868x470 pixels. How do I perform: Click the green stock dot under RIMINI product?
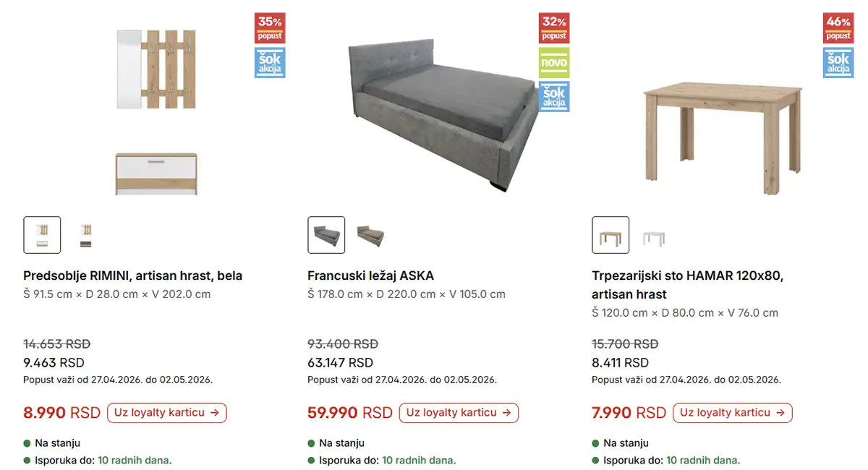27,443
